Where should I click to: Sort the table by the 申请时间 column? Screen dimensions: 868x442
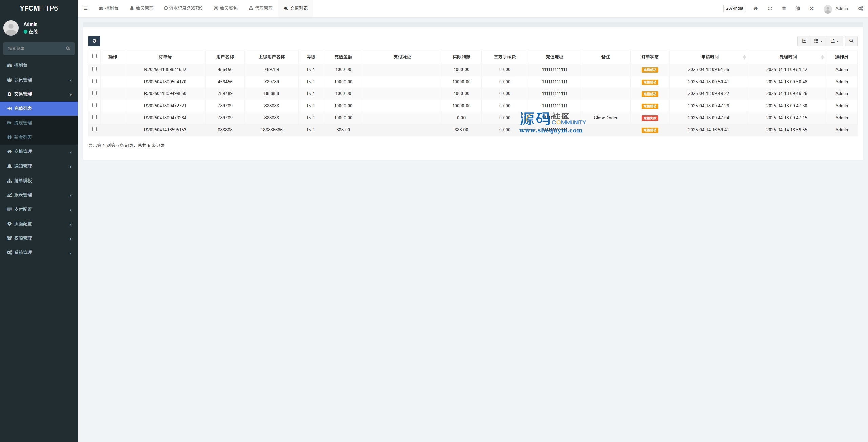click(x=710, y=57)
